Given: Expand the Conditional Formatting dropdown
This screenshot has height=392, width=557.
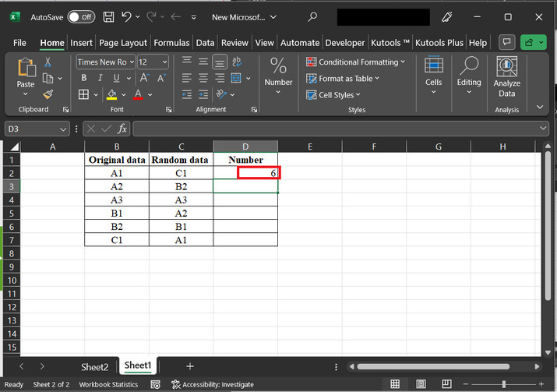Looking at the screenshot, I should (x=403, y=62).
